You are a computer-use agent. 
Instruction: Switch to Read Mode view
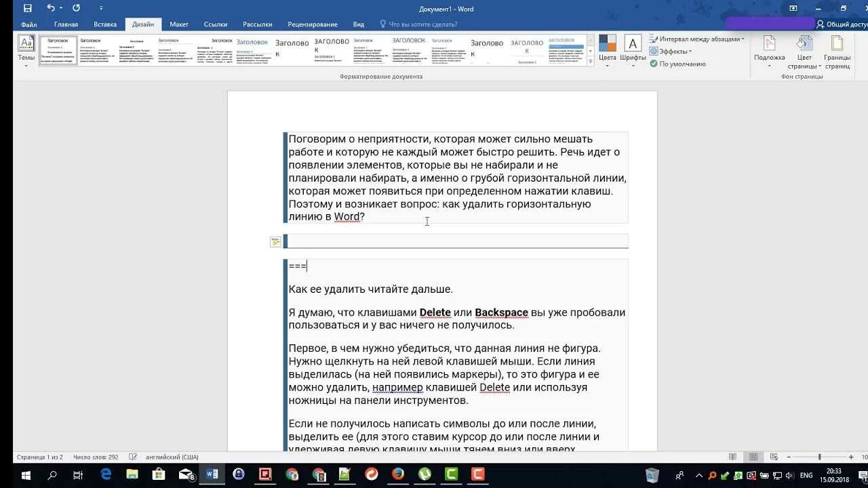tap(732, 457)
